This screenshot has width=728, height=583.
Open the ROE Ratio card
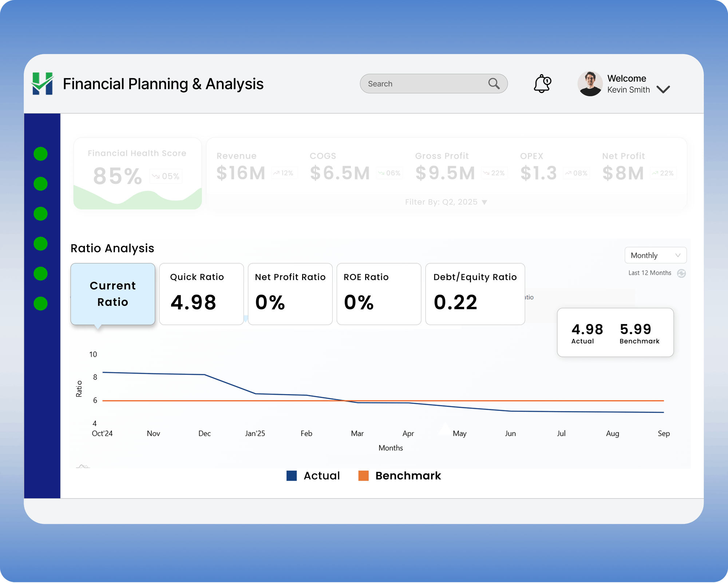379,294
